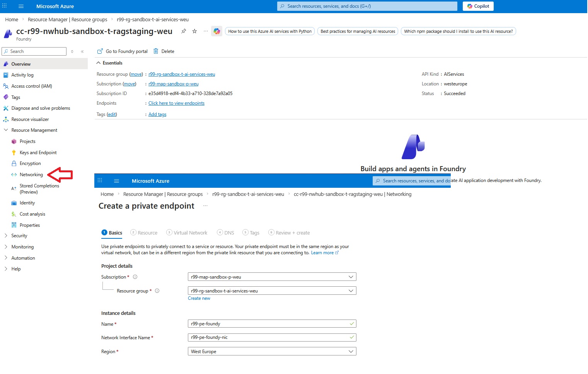The image size is (588, 374).
Task: Click the Copilot sparkle icon beside the resource name
Action: click(217, 31)
